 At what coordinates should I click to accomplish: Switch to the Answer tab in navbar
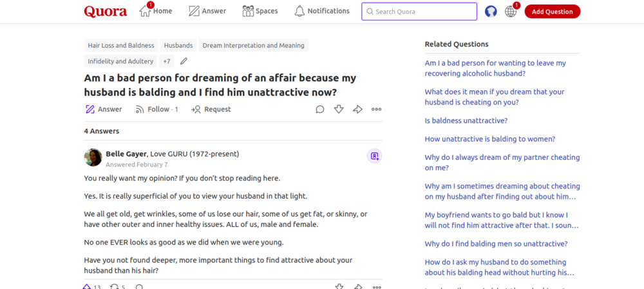tap(207, 11)
